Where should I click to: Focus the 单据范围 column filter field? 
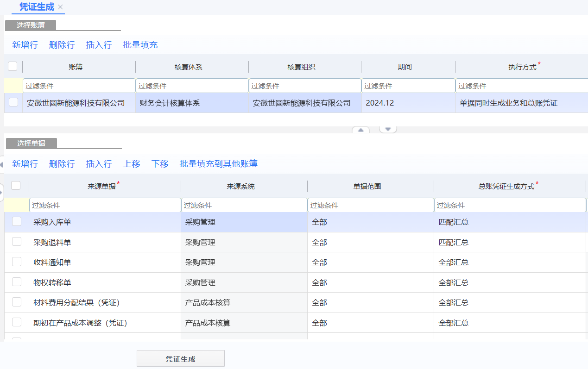pos(371,205)
